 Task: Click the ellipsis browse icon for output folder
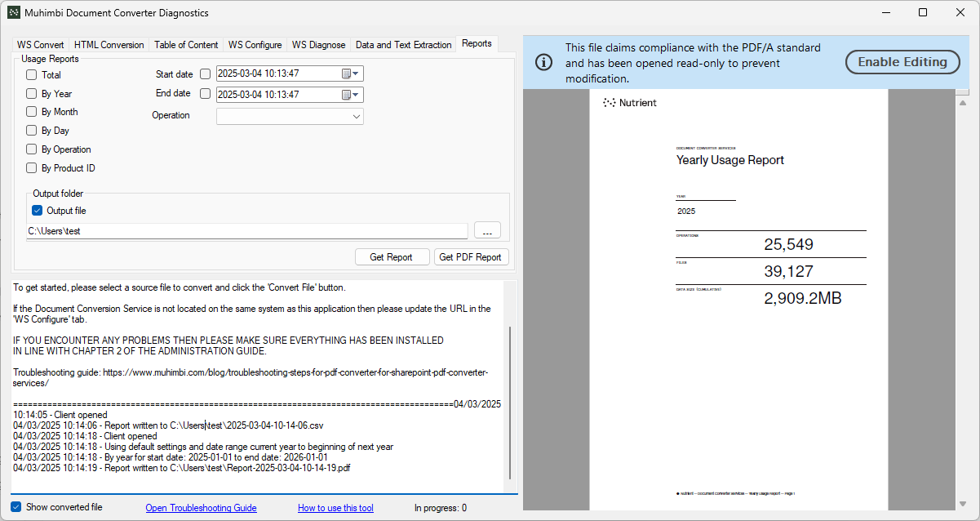tap(487, 230)
